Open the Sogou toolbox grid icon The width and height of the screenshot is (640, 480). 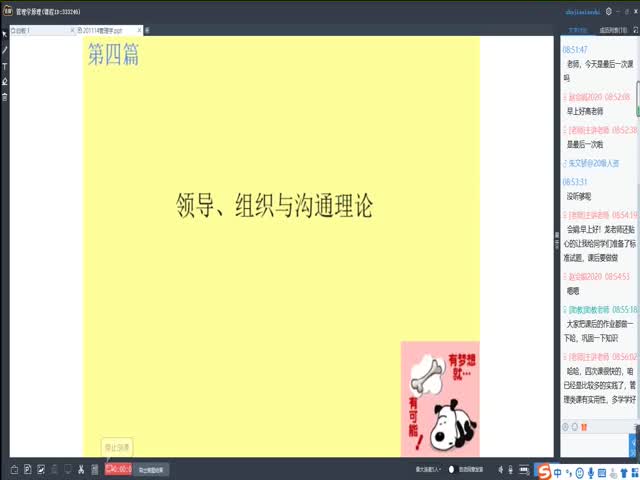635,473
